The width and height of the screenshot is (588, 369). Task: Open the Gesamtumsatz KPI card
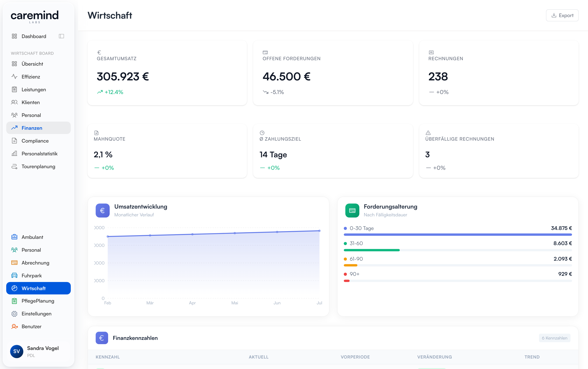coord(167,73)
